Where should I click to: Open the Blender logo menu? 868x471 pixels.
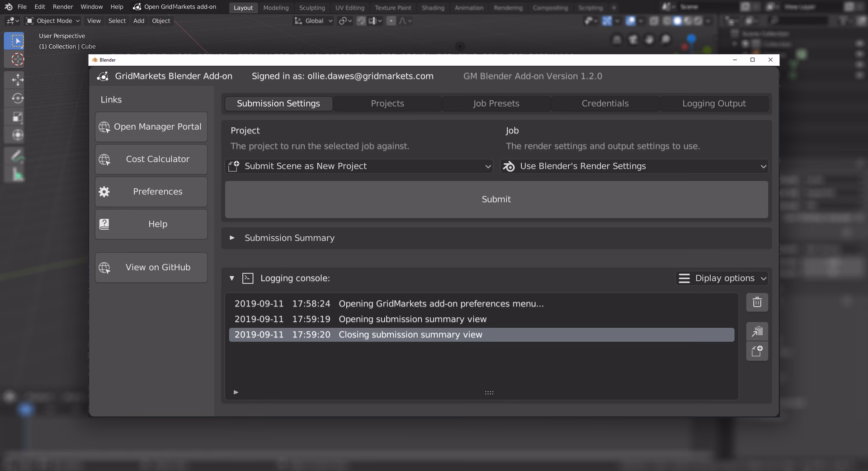[x=9, y=7]
